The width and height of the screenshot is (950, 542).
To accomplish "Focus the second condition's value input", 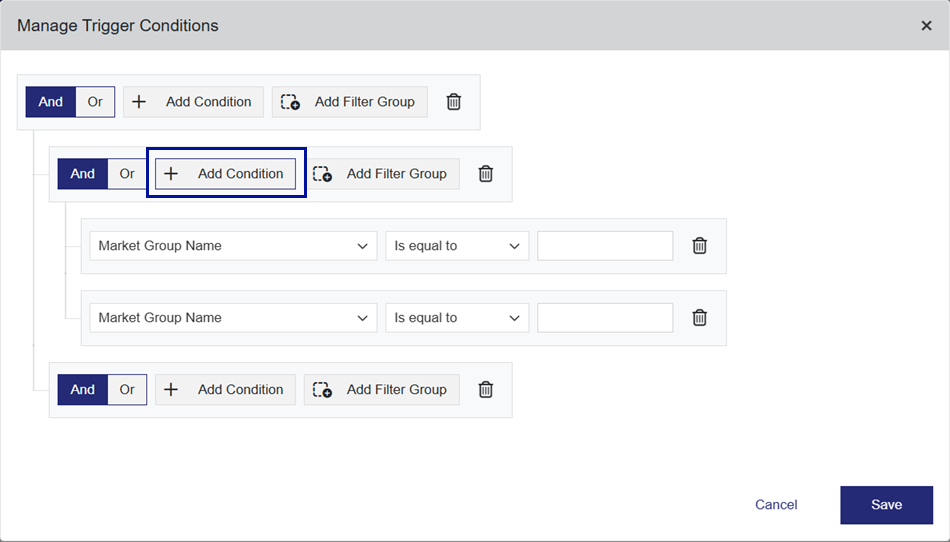I will pos(605,318).
